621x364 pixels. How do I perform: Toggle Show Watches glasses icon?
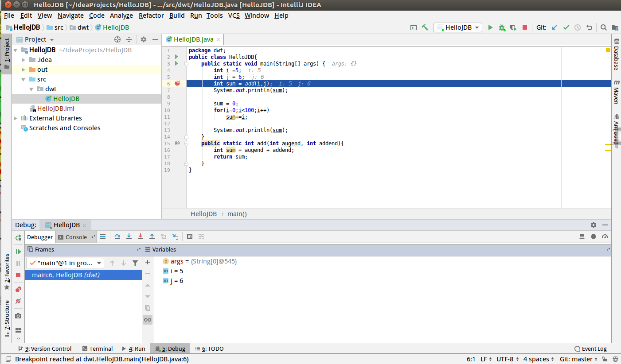click(148, 320)
